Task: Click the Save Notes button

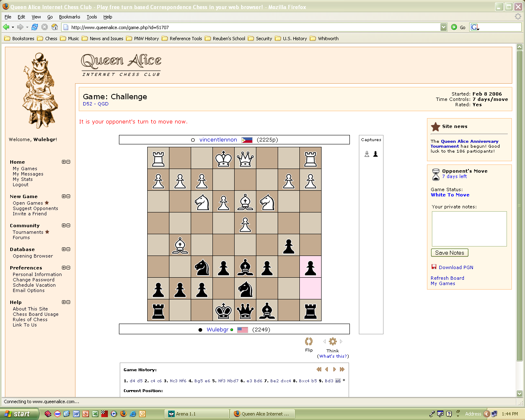Action: pos(450,253)
